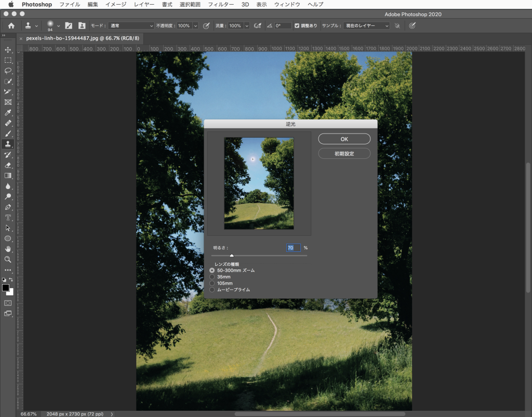Select the Zoom tool
Screen dimensions: 532x417
8,259
